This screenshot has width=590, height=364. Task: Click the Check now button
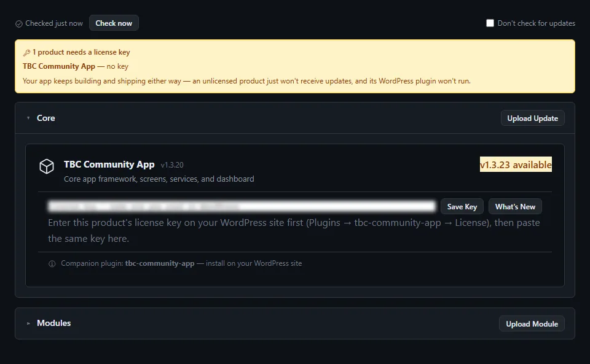(x=114, y=23)
